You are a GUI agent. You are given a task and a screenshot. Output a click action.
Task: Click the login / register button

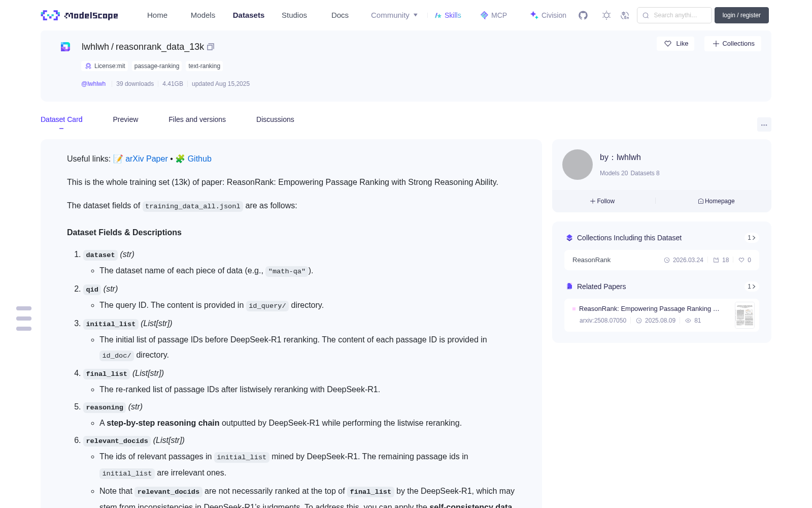741,15
